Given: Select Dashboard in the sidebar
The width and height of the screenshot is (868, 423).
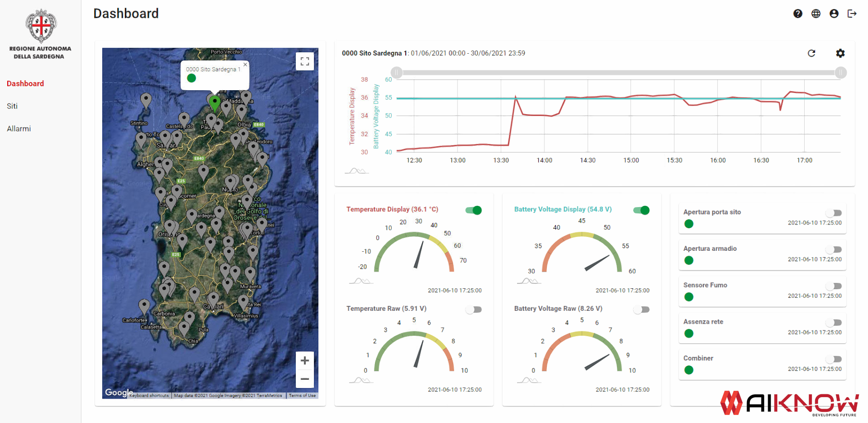Looking at the screenshot, I should (x=25, y=83).
